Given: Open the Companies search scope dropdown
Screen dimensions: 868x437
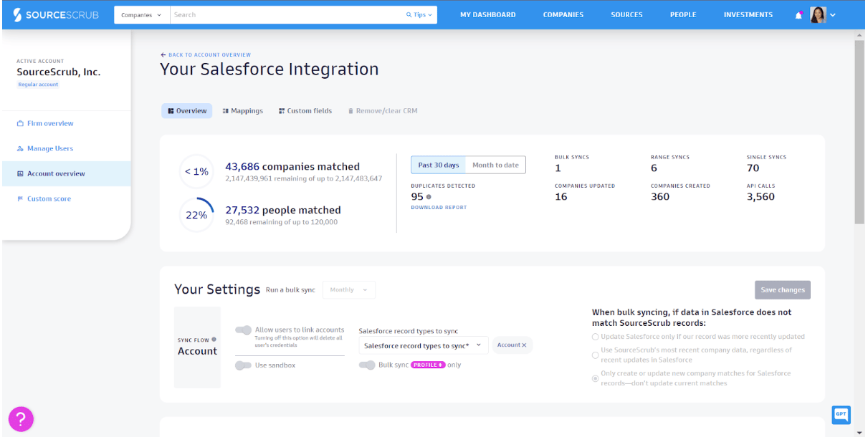Looking at the screenshot, I should tap(141, 15).
